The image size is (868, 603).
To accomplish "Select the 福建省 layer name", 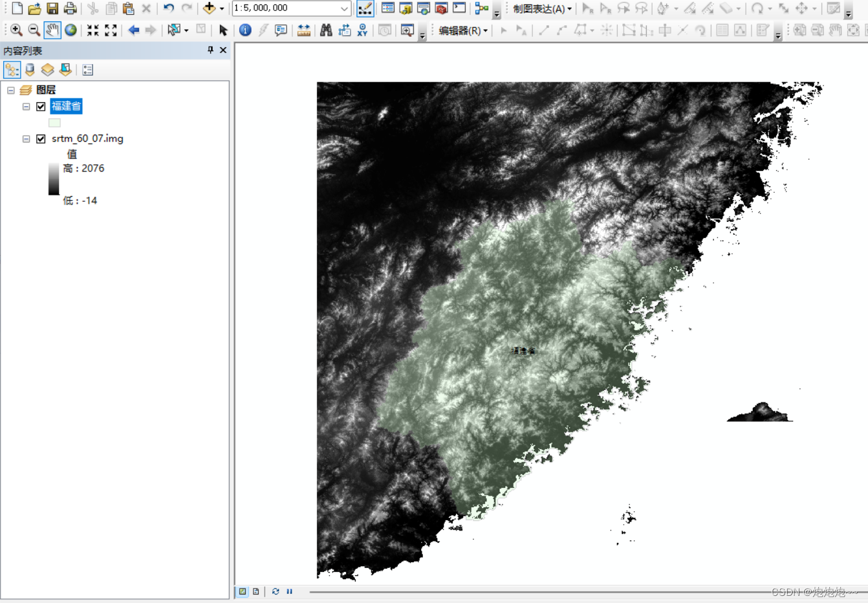I will click(x=66, y=106).
